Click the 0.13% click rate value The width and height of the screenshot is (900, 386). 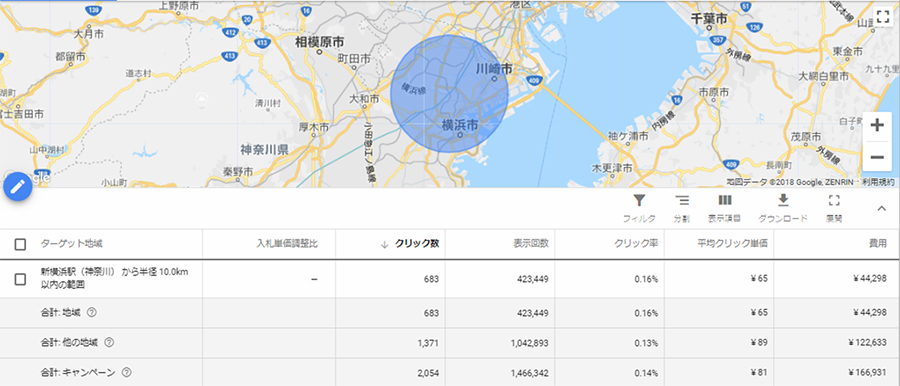click(647, 343)
